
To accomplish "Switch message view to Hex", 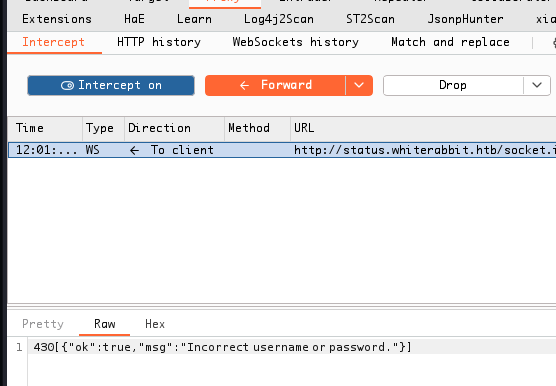I will (155, 324).
